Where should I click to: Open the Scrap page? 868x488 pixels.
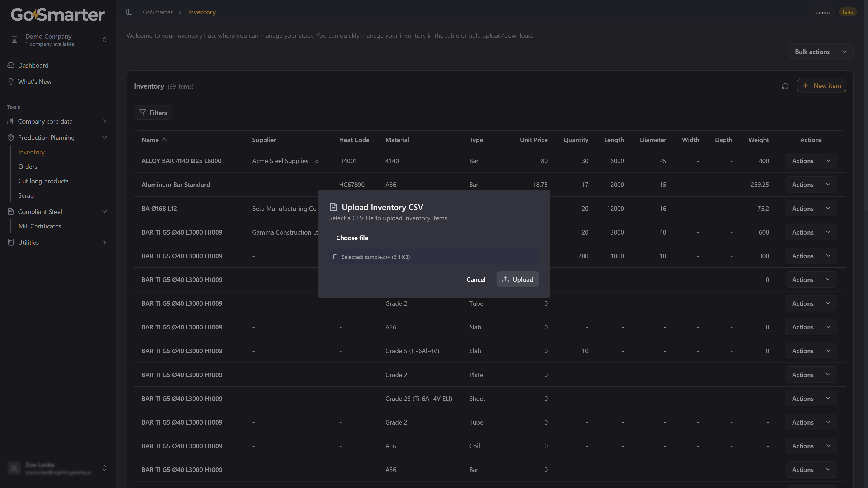pyautogui.click(x=26, y=196)
